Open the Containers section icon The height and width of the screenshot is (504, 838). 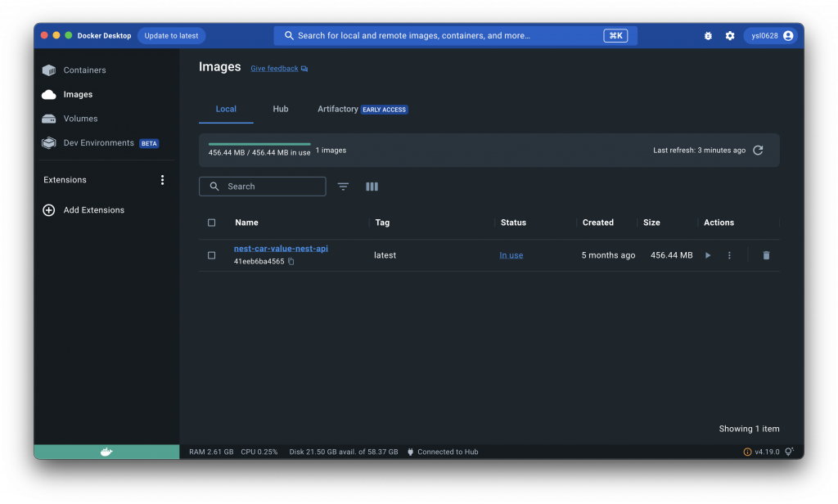coord(48,70)
